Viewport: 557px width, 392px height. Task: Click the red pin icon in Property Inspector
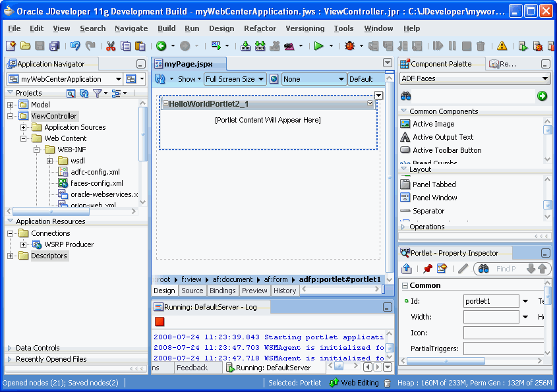point(428,268)
